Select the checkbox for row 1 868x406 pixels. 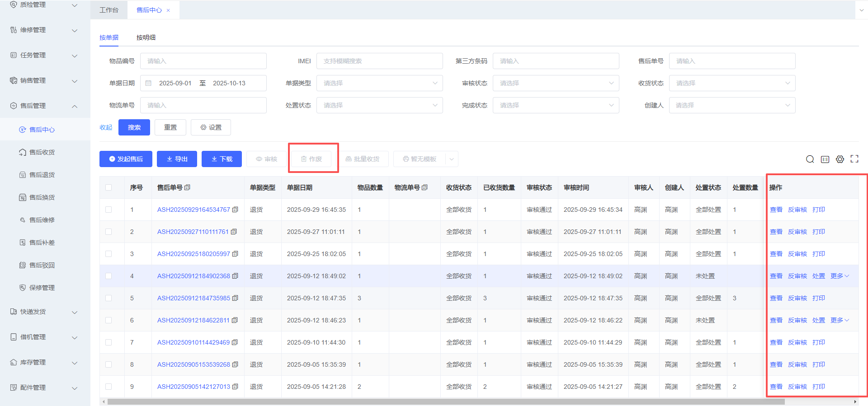click(108, 210)
